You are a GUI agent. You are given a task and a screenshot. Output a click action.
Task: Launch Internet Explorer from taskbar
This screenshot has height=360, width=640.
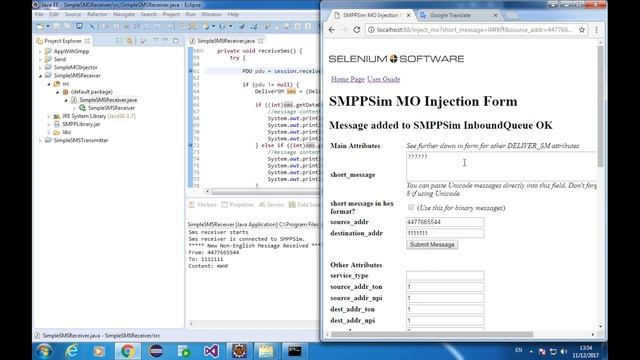(x=71, y=351)
